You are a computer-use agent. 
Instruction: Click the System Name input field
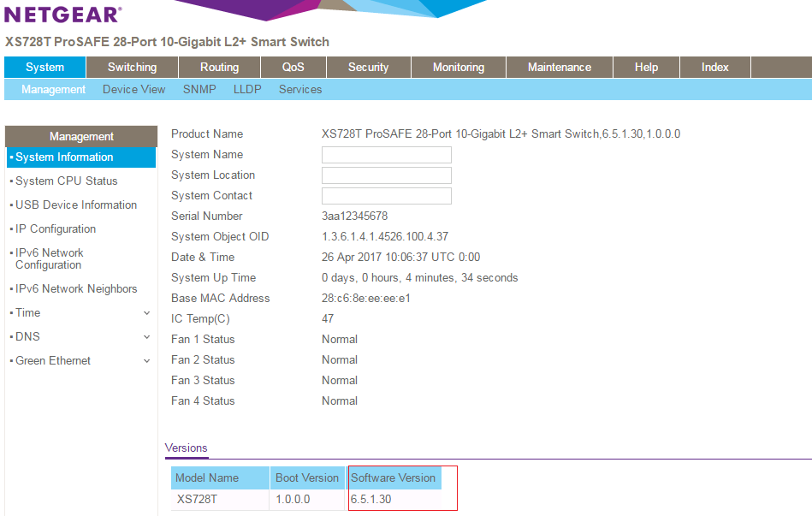point(387,154)
